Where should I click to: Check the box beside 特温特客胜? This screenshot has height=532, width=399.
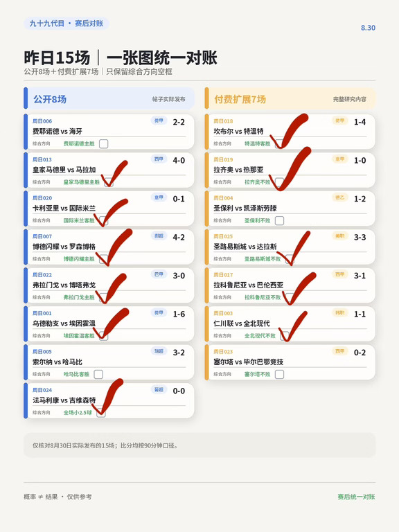(x=279, y=144)
